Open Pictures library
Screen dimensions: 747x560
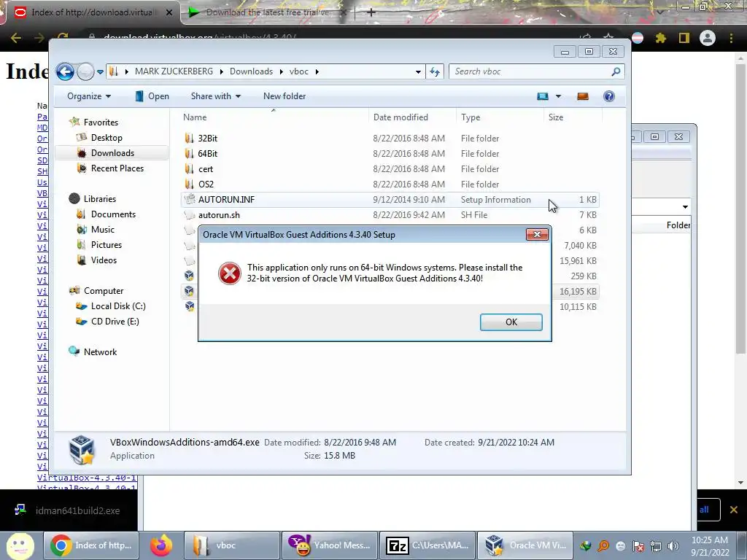point(107,245)
